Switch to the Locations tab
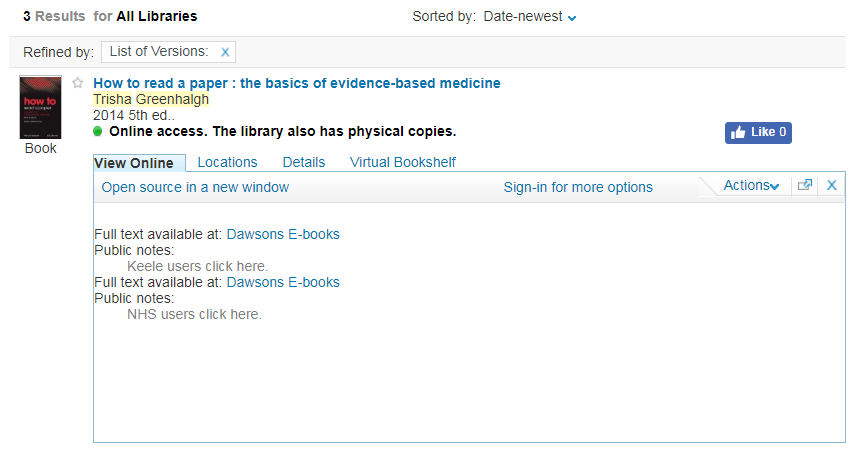The image size is (857, 452). (227, 162)
